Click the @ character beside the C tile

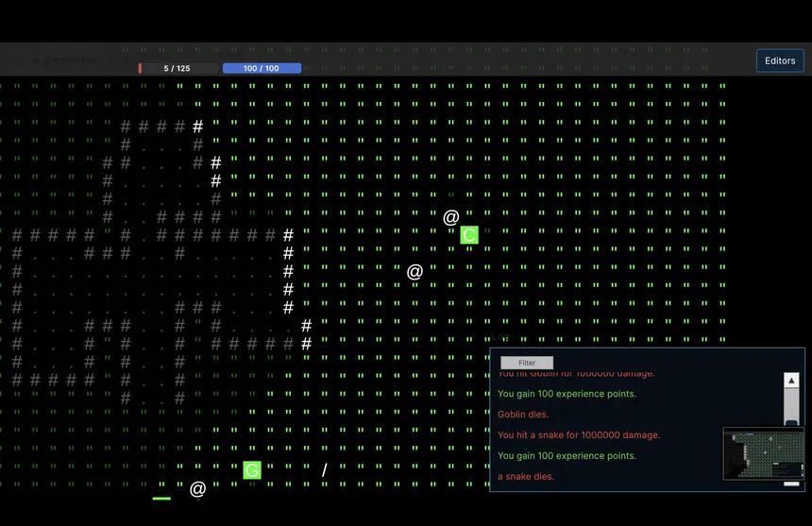(451, 217)
